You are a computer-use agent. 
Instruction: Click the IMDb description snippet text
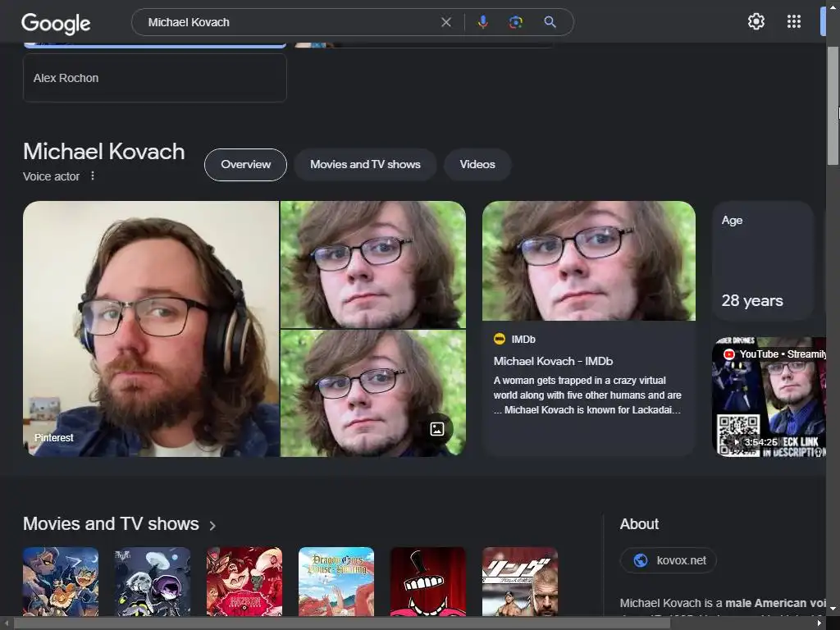pyautogui.click(x=587, y=395)
